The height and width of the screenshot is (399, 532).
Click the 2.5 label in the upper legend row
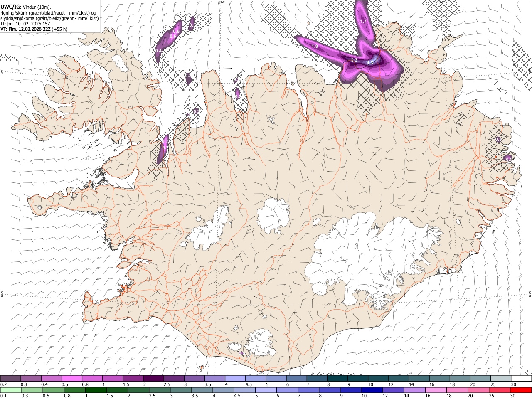point(167,384)
